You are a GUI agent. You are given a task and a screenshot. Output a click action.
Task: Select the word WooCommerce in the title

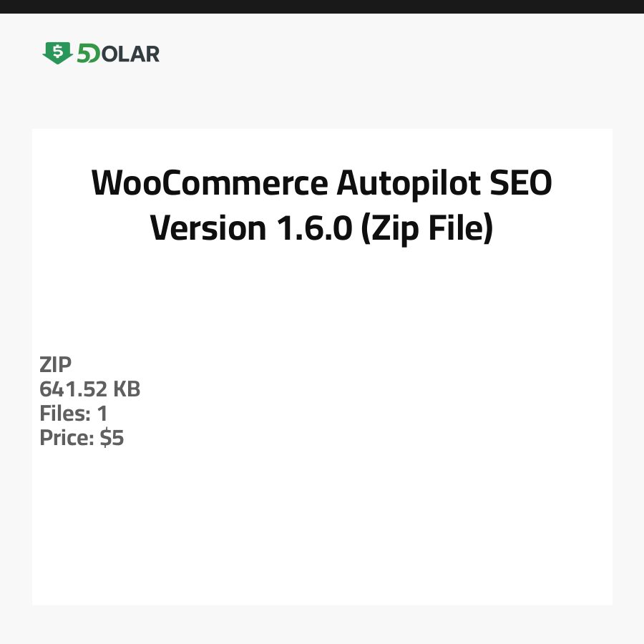(208, 184)
